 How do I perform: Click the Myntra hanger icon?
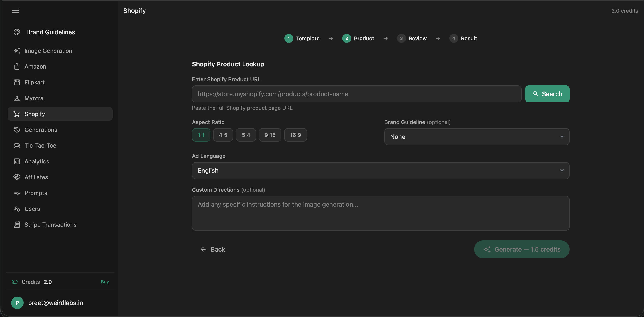[17, 98]
